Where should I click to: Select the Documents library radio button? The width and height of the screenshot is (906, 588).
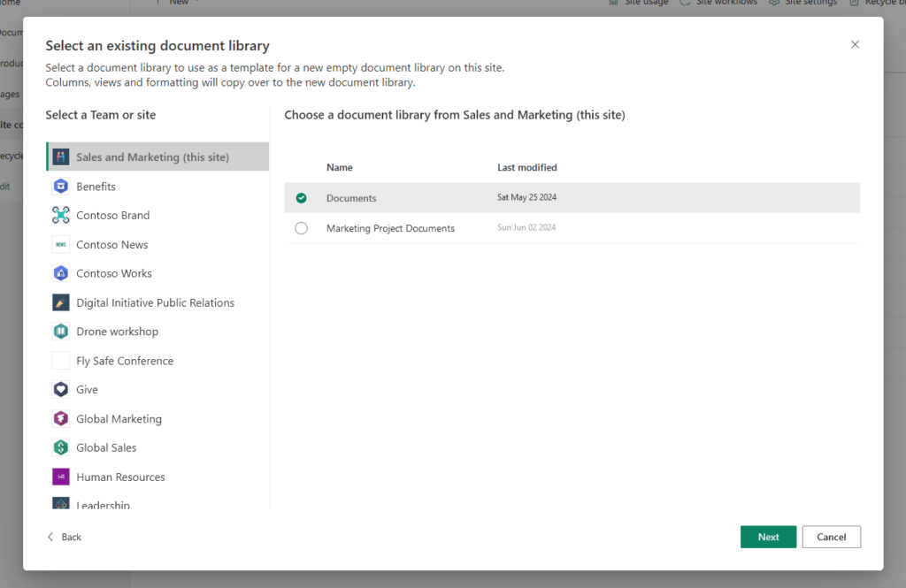tap(301, 198)
